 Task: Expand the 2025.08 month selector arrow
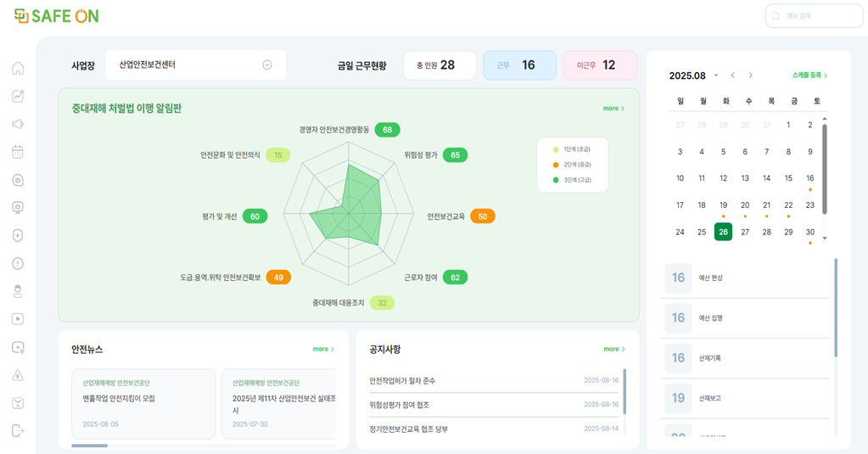tap(716, 76)
